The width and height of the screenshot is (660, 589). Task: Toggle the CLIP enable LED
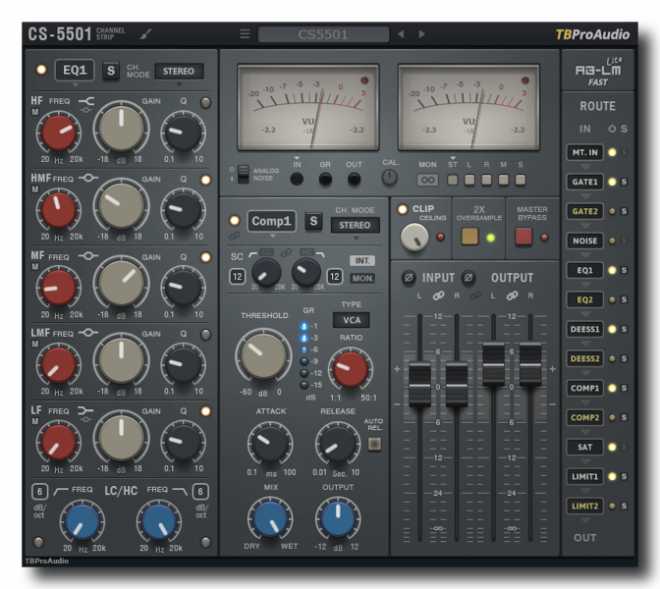[x=402, y=209]
